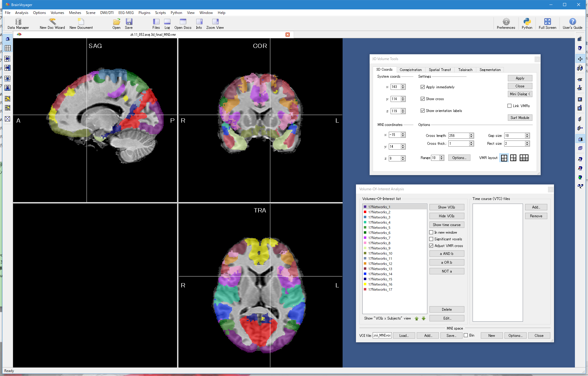
Task: Click the Open folder icon
Action: tap(117, 23)
